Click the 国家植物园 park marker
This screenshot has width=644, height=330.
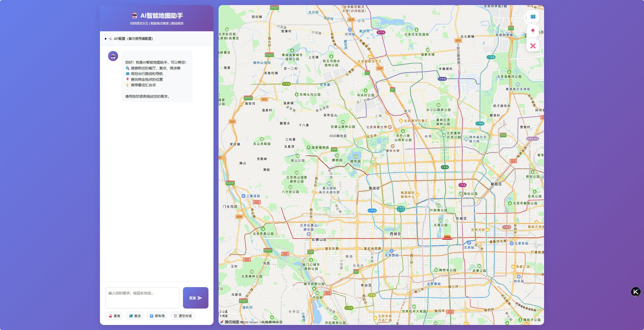[308, 148]
